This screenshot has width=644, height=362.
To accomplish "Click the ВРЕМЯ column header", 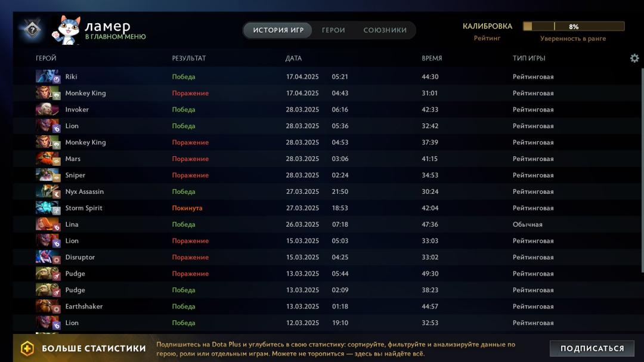I will coord(432,58).
